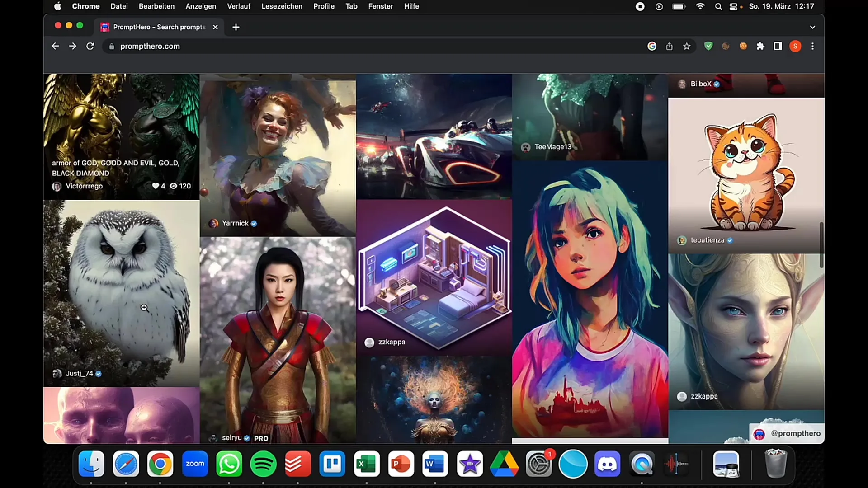Open PowerPoint from the Dock
This screenshot has height=488, width=868.
coord(401,464)
